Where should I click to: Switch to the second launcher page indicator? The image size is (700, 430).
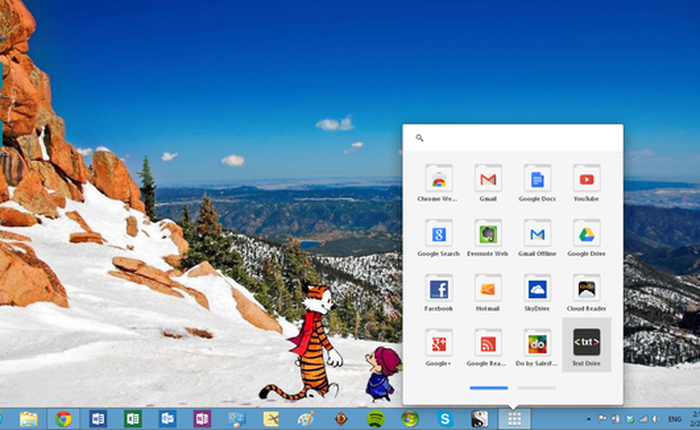[537, 388]
